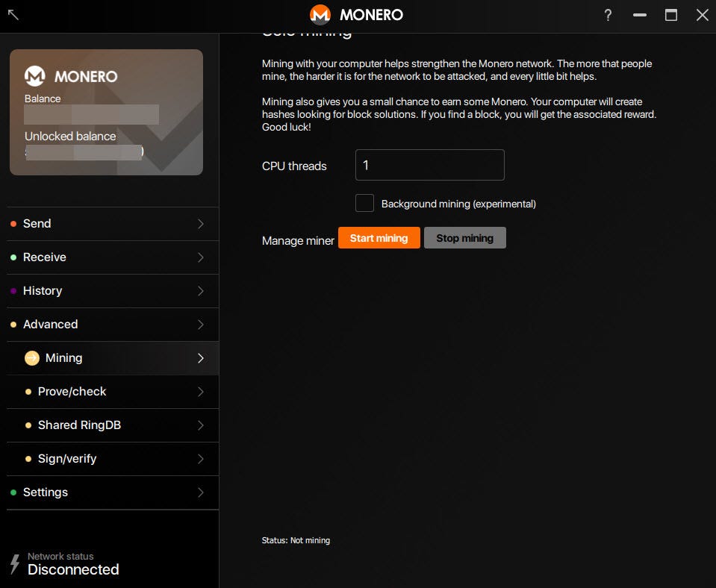Click the Sign/verify row chevron
Image resolution: width=716 pixels, height=588 pixels.
coord(200,459)
